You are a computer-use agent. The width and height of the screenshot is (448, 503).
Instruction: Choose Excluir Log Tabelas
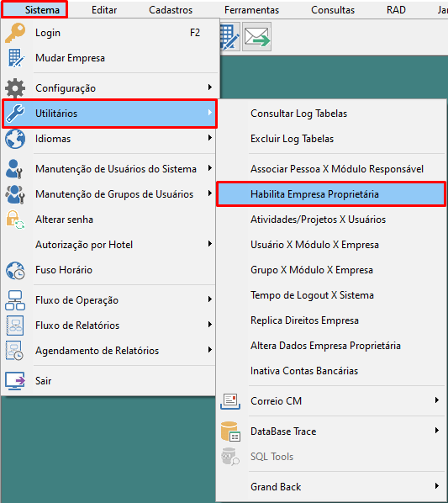tap(292, 139)
